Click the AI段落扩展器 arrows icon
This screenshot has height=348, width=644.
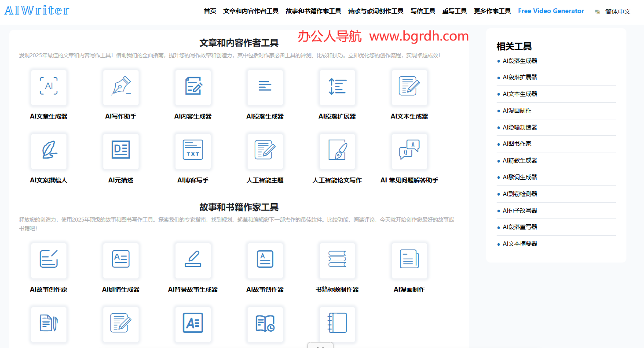[x=337, y=88]
